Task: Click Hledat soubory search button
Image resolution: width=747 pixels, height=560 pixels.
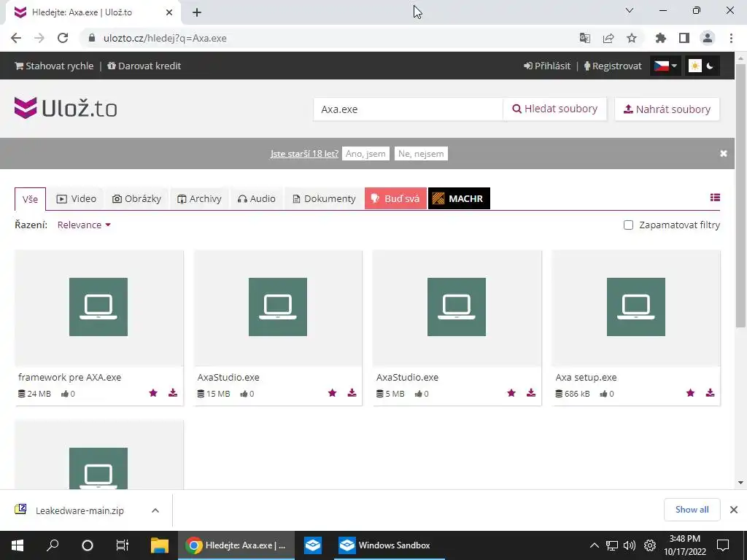Action: (x=554, y=109)
